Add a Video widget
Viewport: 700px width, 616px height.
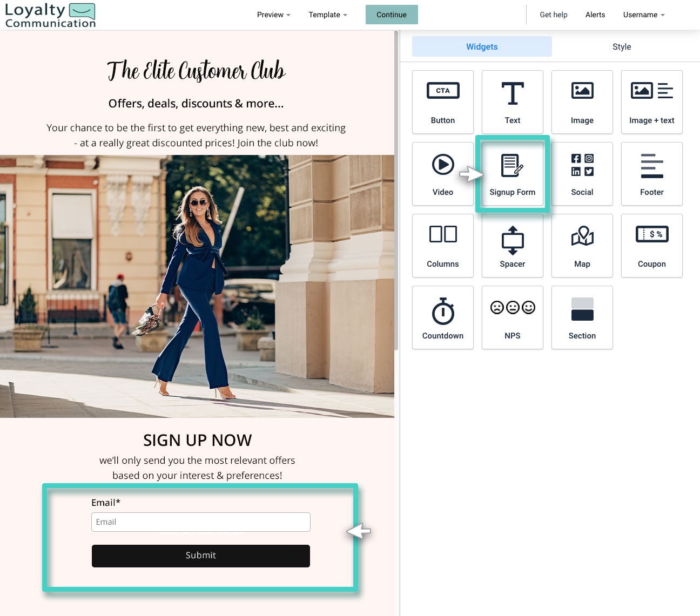click(442, 174)
